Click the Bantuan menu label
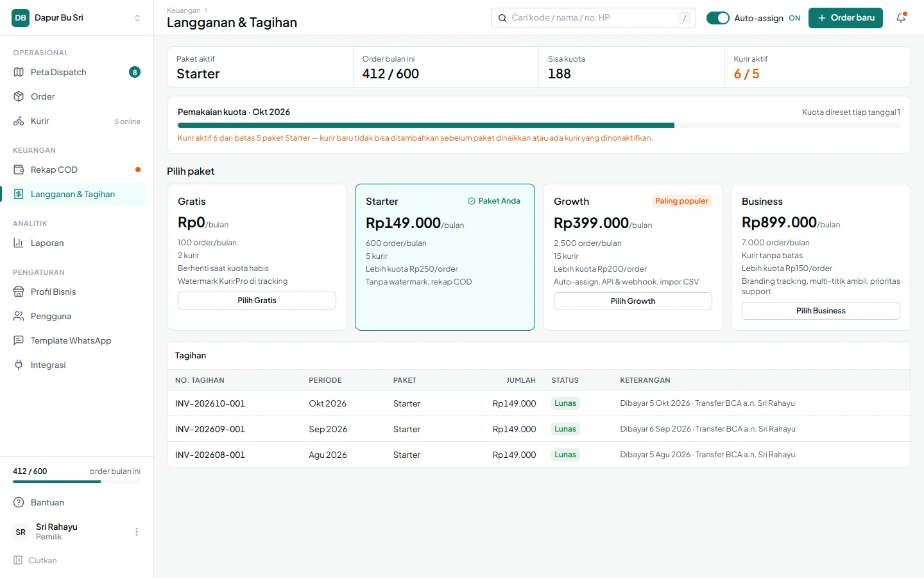Image resolution: width=924 pixels, height=578 pixels. click(47, 502)
